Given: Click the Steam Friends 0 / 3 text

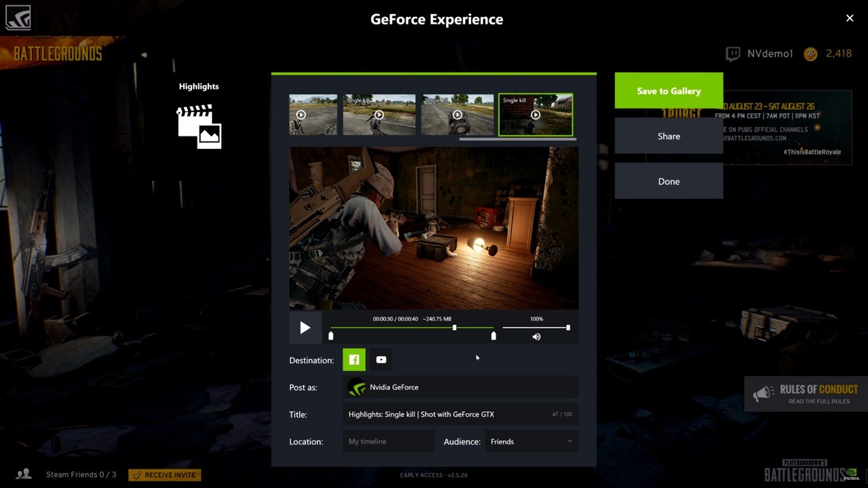Looking at the screenshot, I should point(82,474).
